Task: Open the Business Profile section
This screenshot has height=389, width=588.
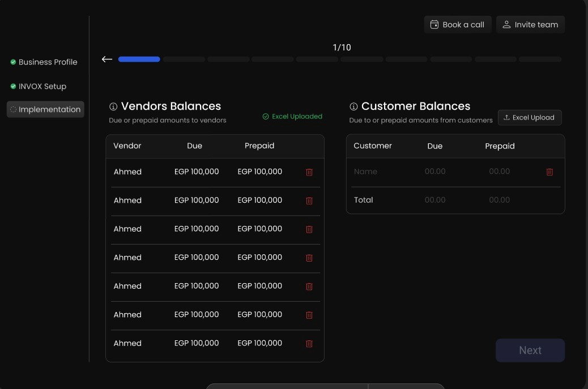Action: tap(44, 62)
